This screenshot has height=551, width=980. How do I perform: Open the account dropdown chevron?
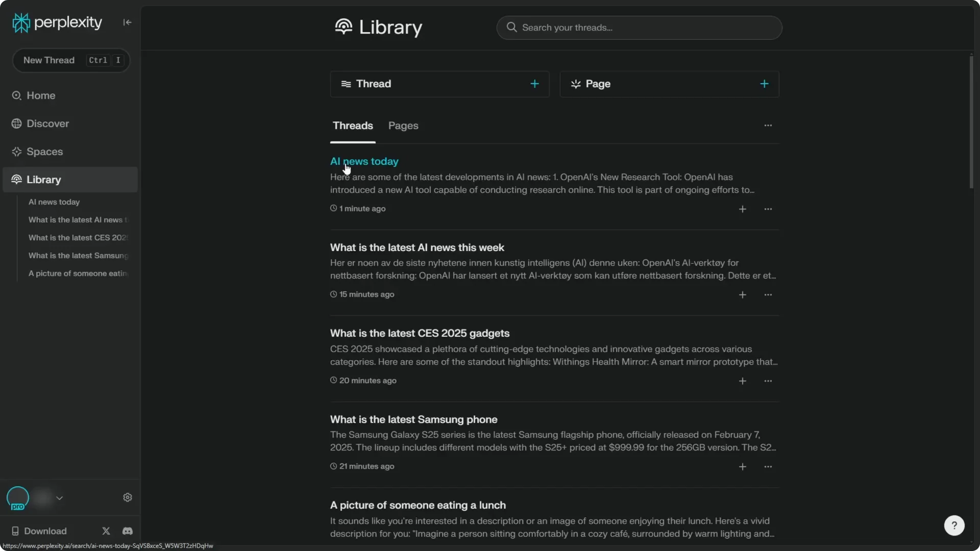(x=60, y=498)
